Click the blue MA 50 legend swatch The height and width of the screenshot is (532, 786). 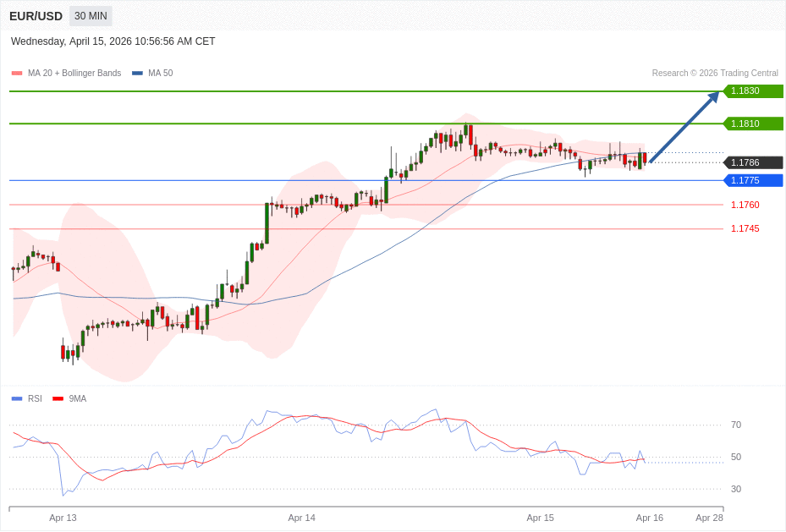coord(137,74)
